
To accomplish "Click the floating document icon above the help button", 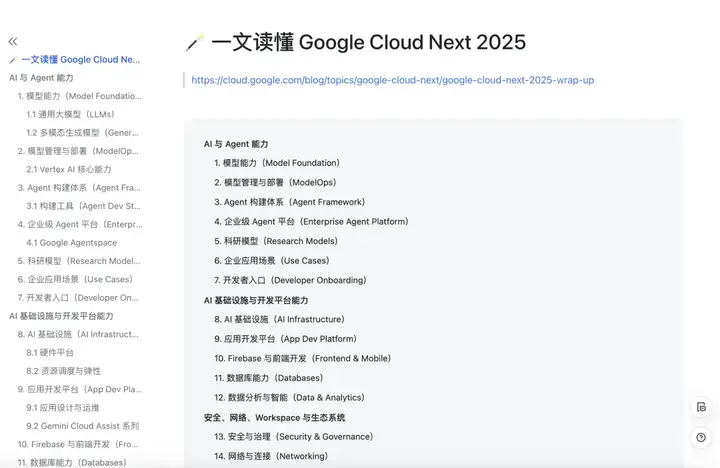I will point(701,407).
